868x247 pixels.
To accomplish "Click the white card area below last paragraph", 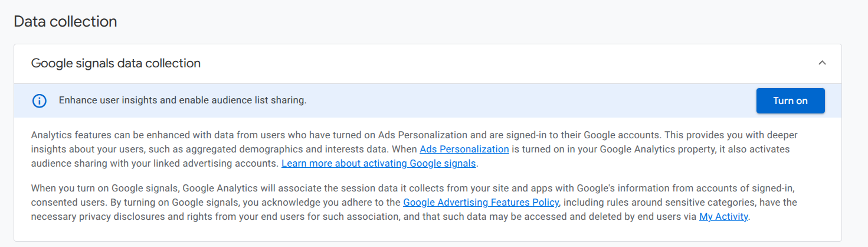I will 413,232.
